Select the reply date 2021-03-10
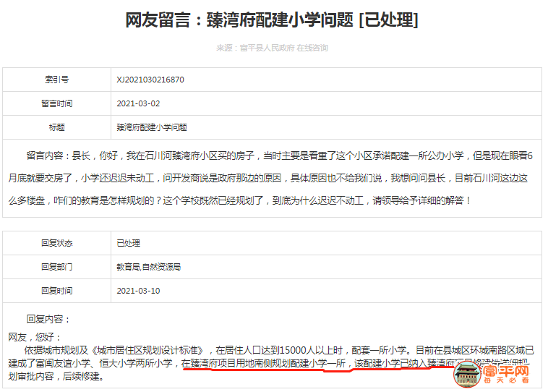548x392 pixels. 138,291
